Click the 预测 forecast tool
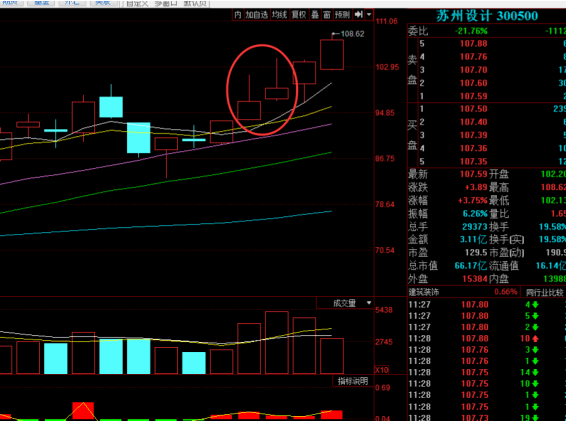The width and height of the screenshot is (566, 421). point(343,15)
